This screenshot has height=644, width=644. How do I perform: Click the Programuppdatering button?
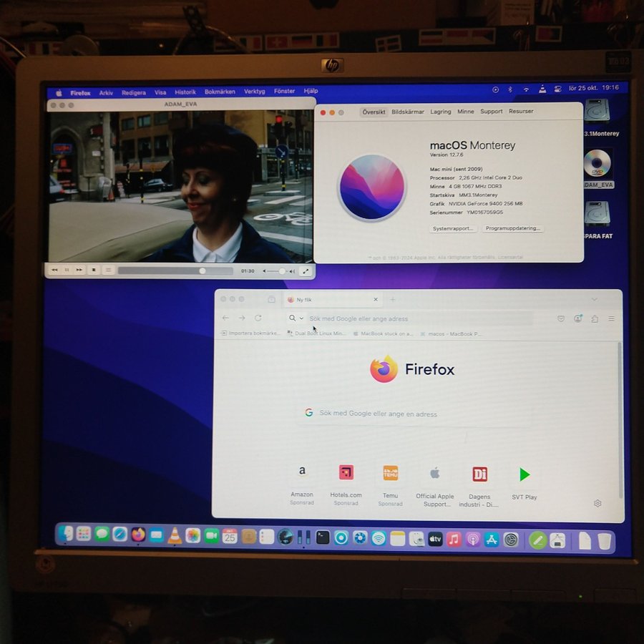(512, 228)
